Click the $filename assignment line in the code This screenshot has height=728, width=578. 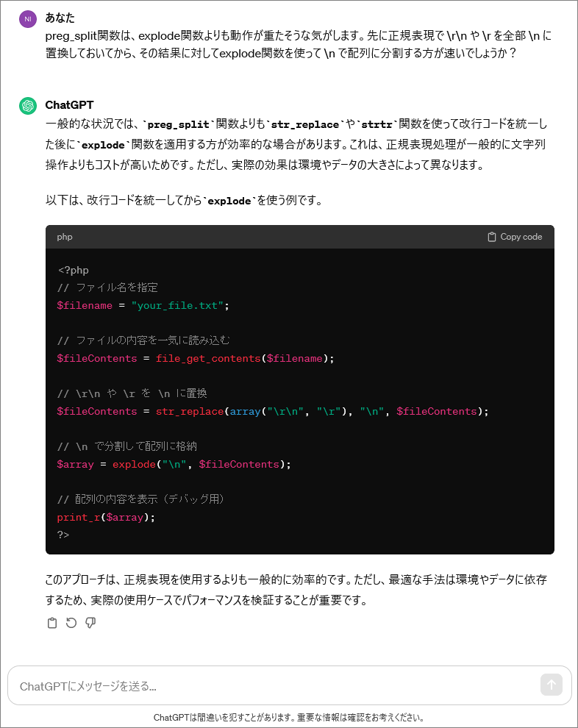click(x=143, y=305)
